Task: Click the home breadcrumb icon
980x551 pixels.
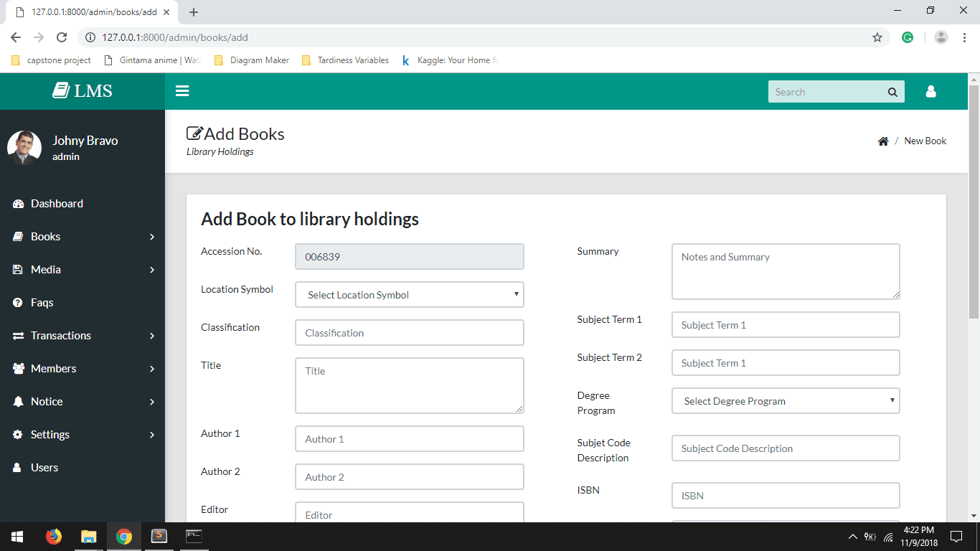Action: (x=883, y=141)
